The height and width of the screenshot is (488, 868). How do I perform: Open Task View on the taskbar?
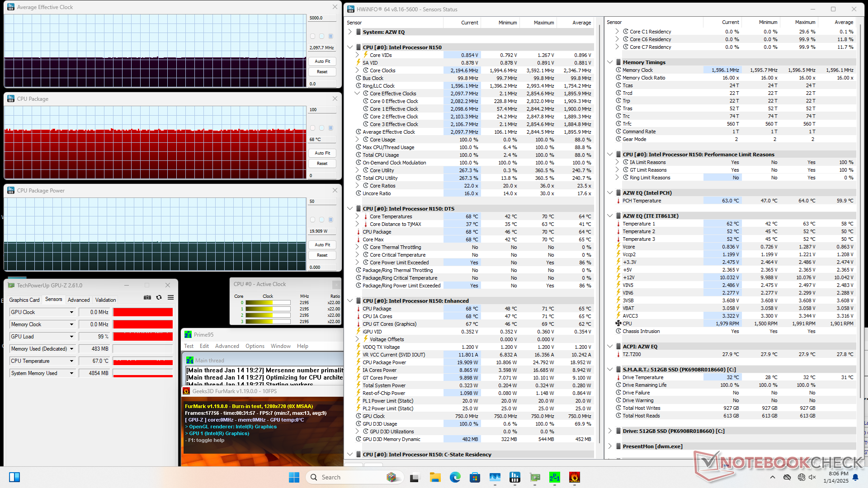pos(415,477)
